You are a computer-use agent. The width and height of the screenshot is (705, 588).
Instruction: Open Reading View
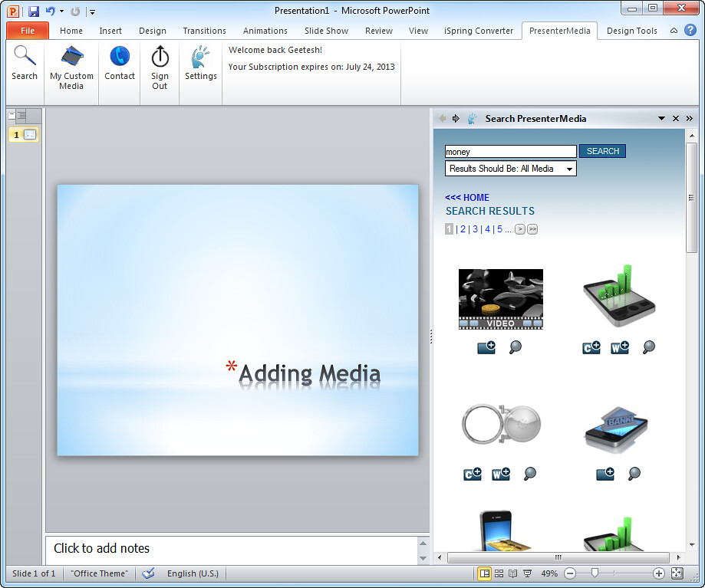(x=513, y=573)
